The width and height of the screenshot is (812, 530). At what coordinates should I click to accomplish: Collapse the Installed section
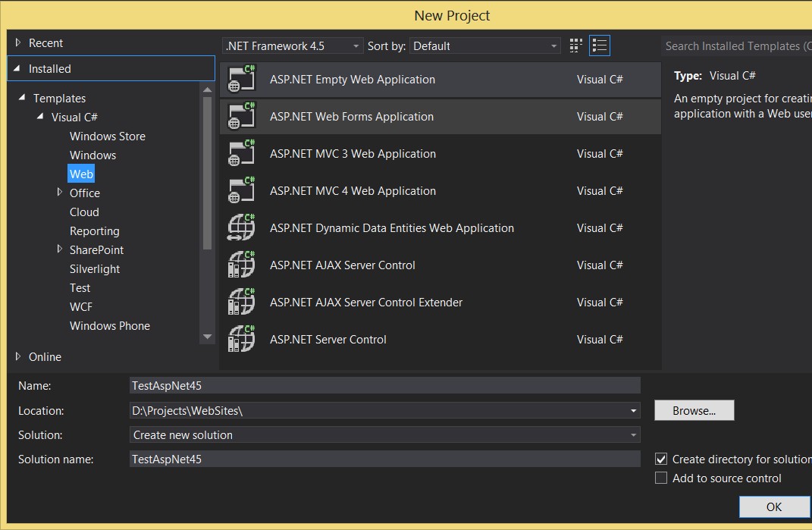(17, 68)
